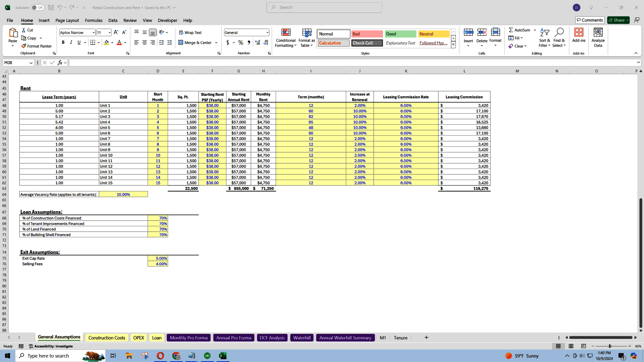Toggle Middle Align vertical alignment
644x362 pixels.
point(145,32)
